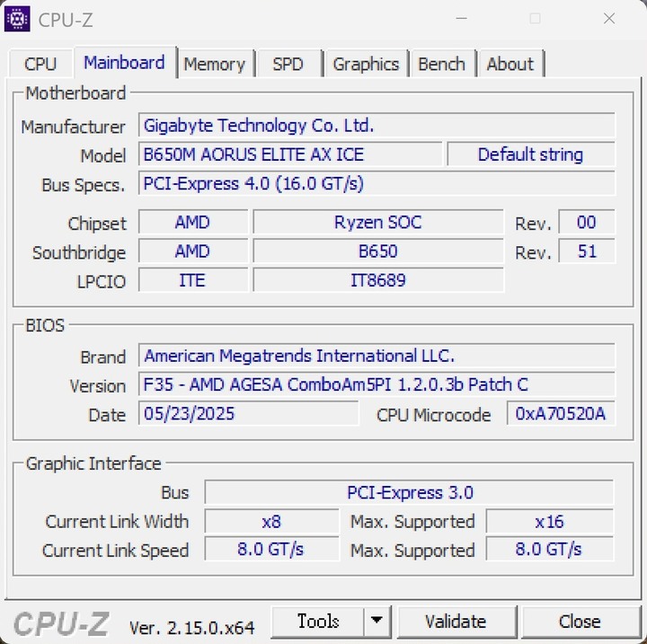This screenshot has width=647, height=644.
Task: Click the Southbridge Rev. value 51
Action: coord(587,251)
